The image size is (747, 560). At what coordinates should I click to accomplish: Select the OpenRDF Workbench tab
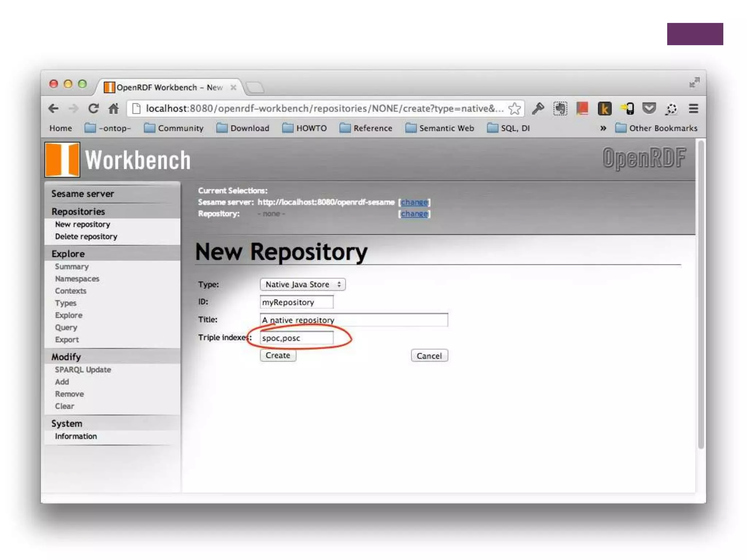point(168,87)
